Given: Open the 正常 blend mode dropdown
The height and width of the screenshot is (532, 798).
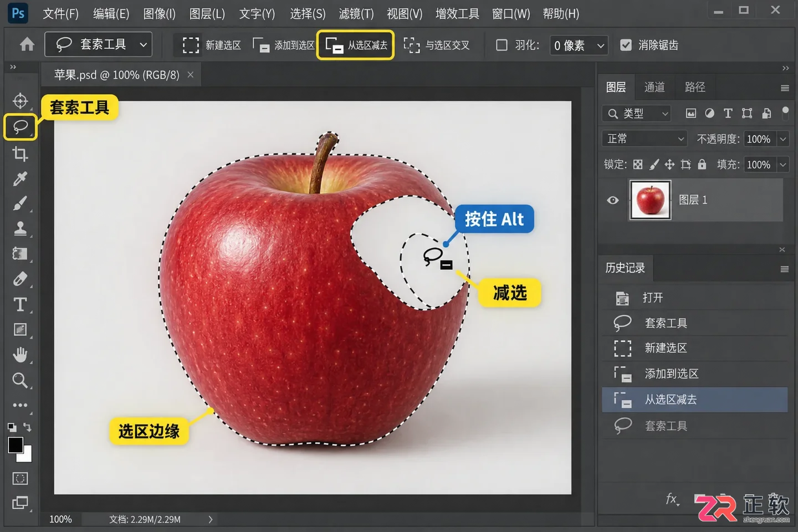Looking at the screenshot, I should point(644,139).
